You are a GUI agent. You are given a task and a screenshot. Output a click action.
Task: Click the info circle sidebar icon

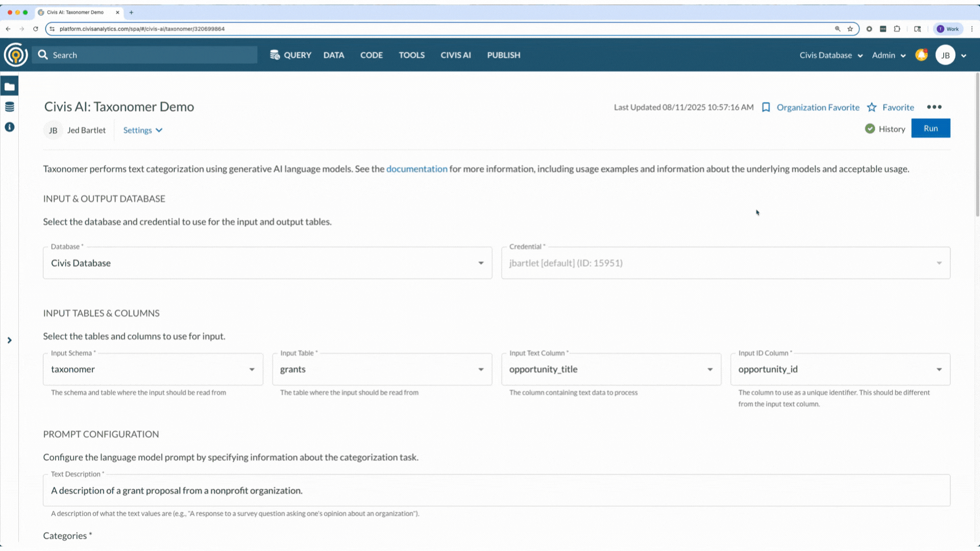point(9,127)
